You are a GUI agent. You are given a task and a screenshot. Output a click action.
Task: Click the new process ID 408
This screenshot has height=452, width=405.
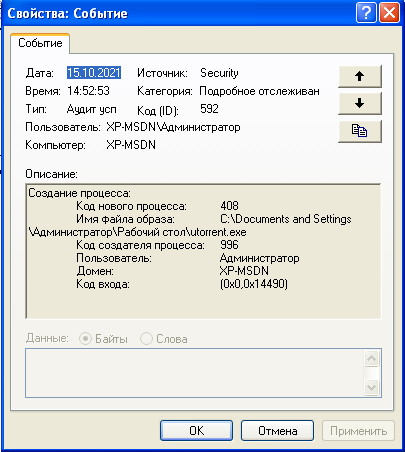(229, 205)
